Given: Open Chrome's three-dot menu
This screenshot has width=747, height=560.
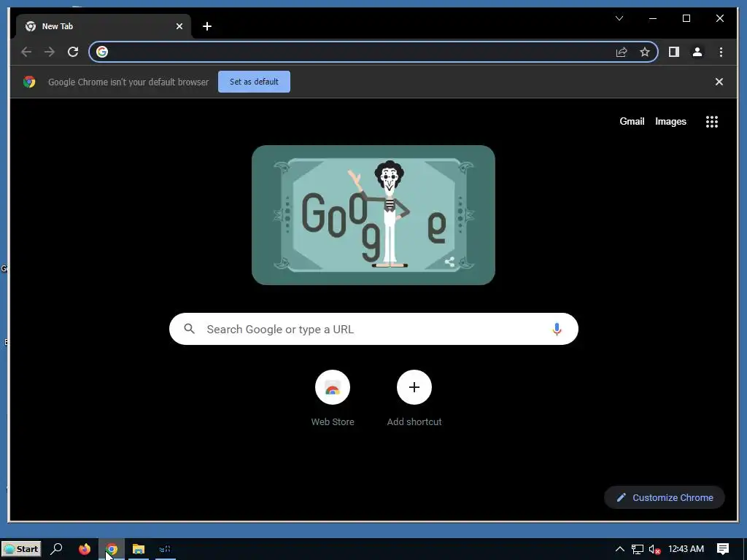Looking at the screenshot, I should 721,52.
